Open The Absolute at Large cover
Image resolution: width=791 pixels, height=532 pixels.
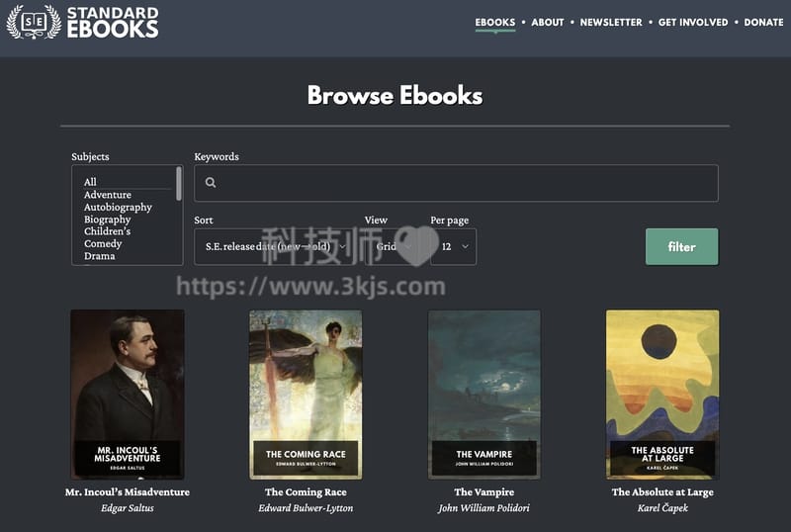(662, 395)
